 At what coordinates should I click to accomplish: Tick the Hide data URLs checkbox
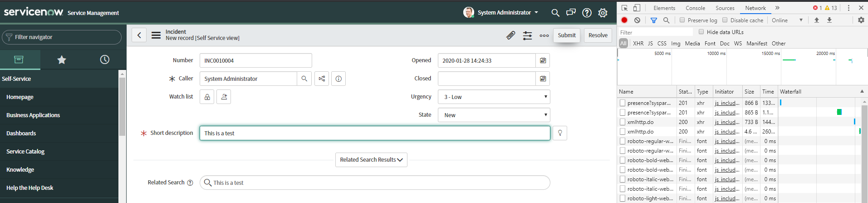click(x=701, y=32)
